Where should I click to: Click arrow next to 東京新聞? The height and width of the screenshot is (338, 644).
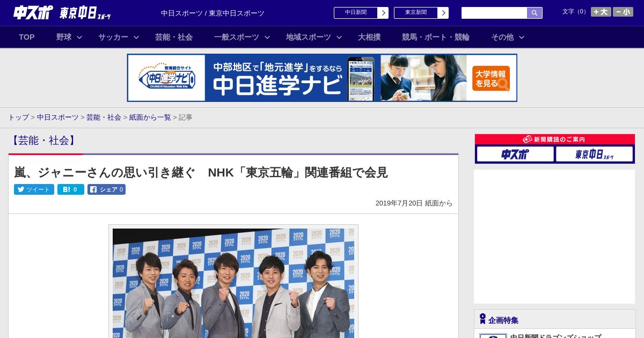(x=443, y=13)
